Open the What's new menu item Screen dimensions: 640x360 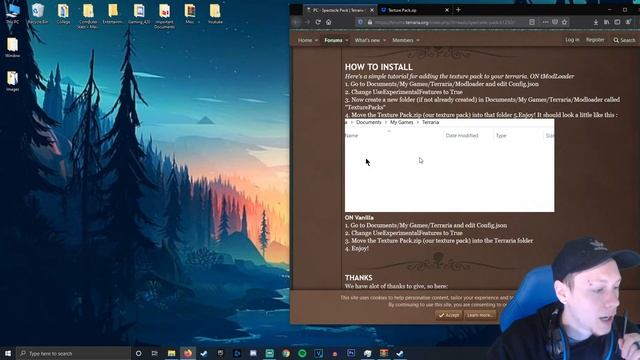[367, 40]
